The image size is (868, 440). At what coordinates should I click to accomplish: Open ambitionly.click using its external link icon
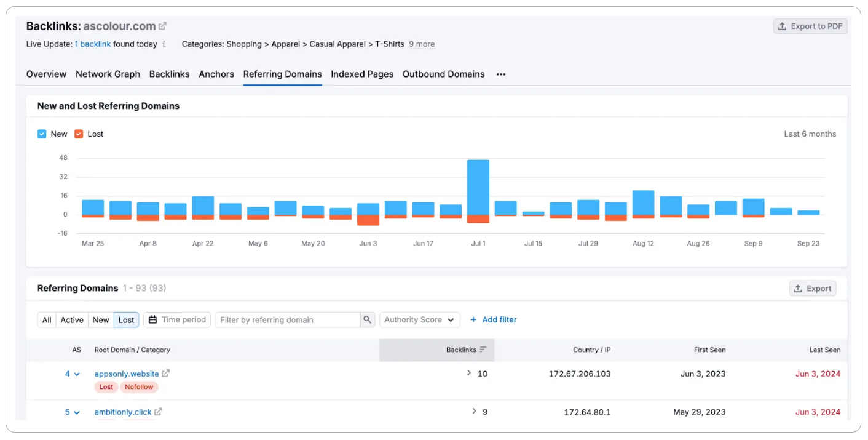[159, 412]
